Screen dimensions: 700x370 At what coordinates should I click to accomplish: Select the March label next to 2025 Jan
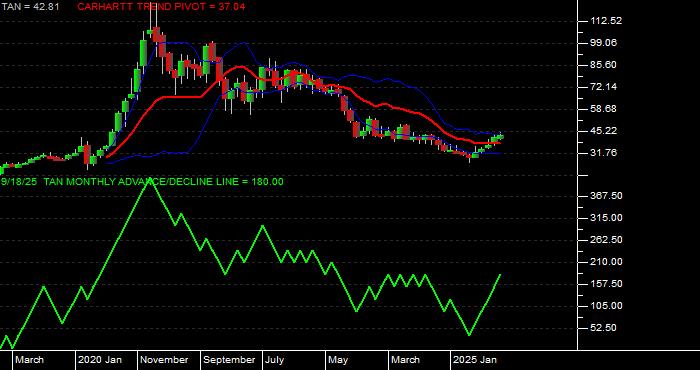[405, 360]
